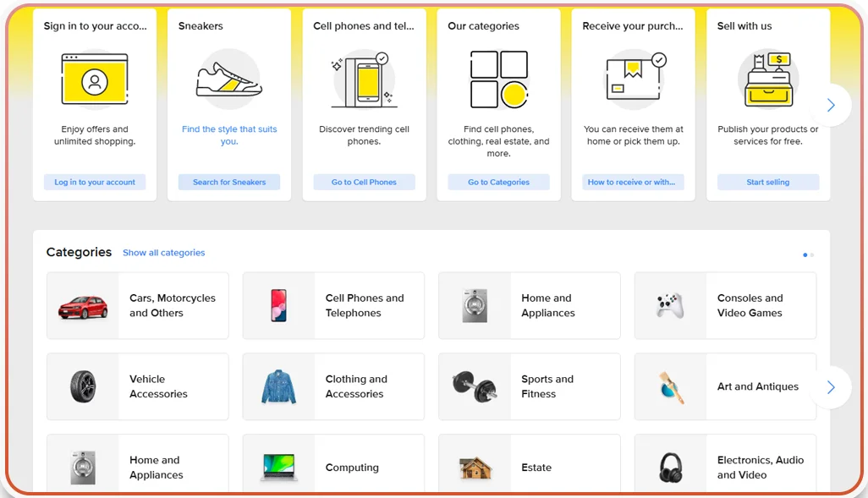The height and width of the screenshot is (498, 868).
Task: Click the package illustration on Receive card
Action: (631, 78)
